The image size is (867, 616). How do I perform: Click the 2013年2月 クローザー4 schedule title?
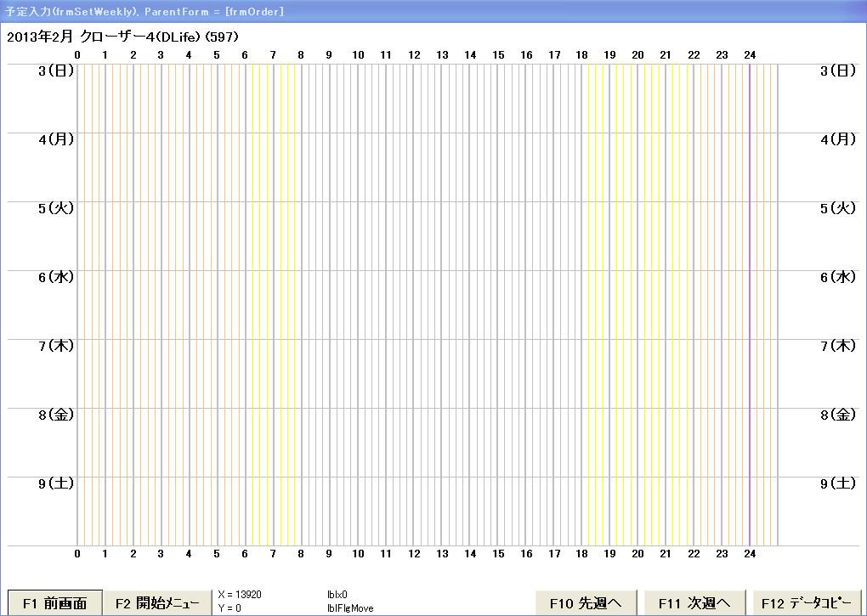[122, 37]
